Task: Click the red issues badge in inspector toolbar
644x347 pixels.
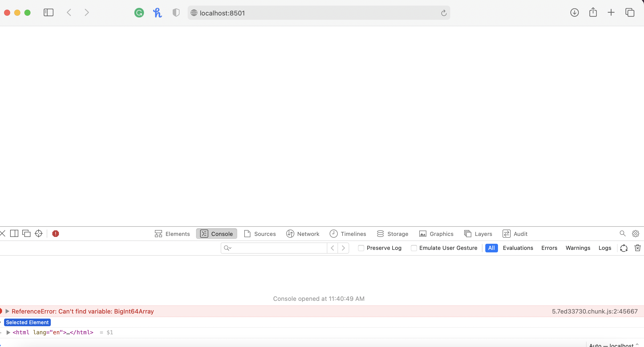Action: [x=55, y=233]
